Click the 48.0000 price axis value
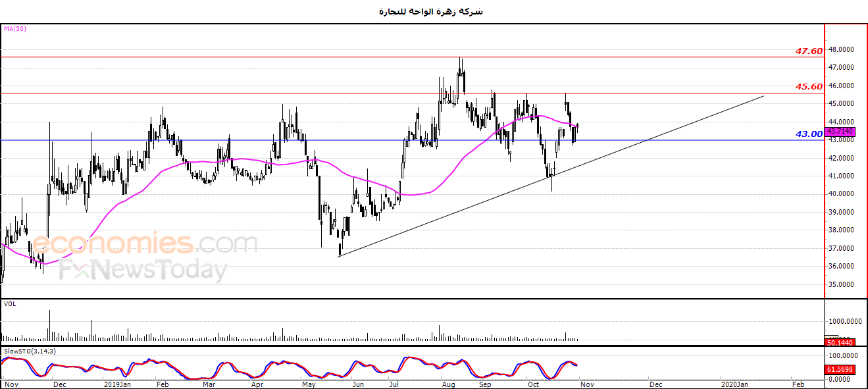 coord(842,49)
